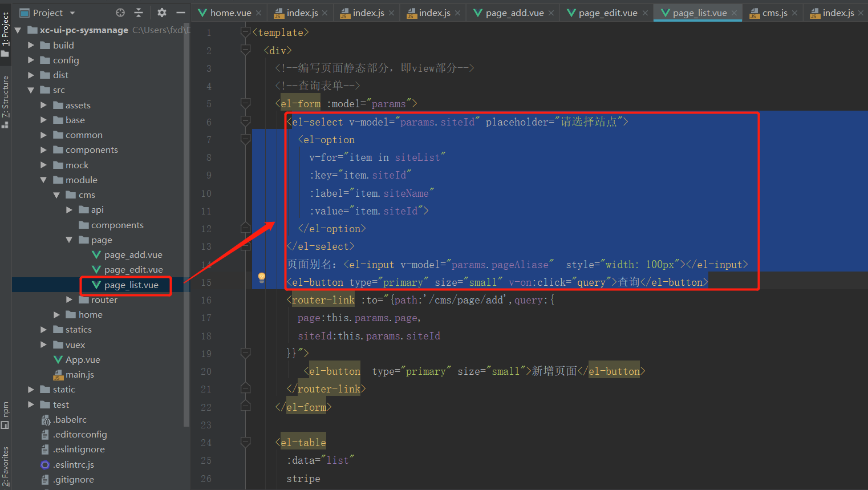Collapse the module folder
The image size is (868, 490).
43,180
